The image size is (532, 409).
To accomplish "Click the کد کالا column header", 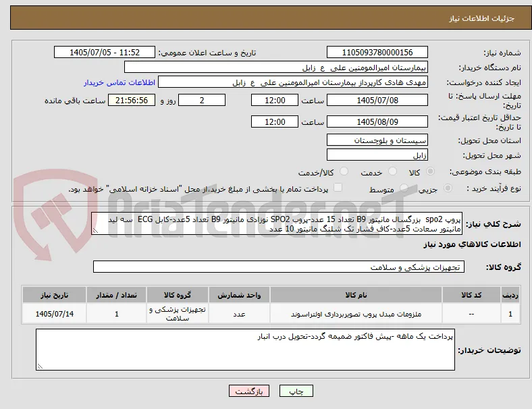I will click(471, 295).
